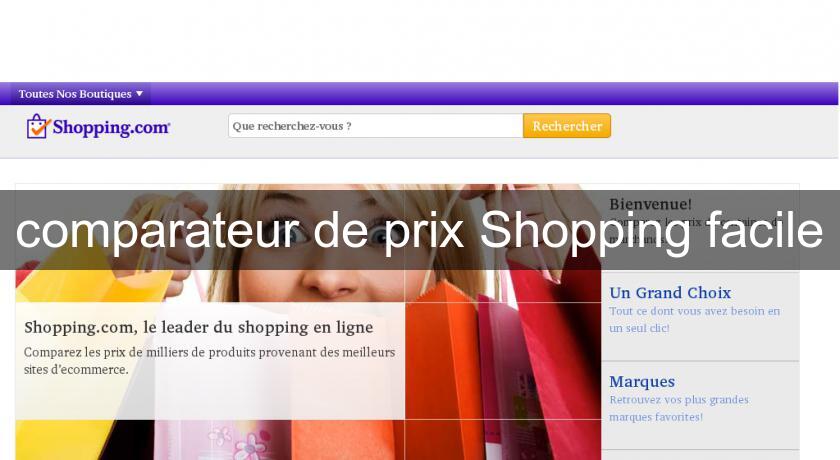Click the pink floral bag at the bottom

tap(230, 440)
